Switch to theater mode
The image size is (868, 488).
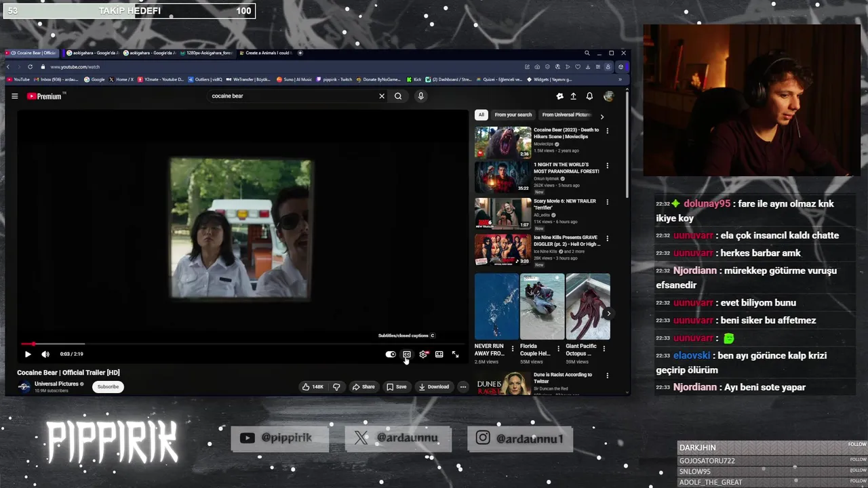pyautogui.click(x=439, y=354)
